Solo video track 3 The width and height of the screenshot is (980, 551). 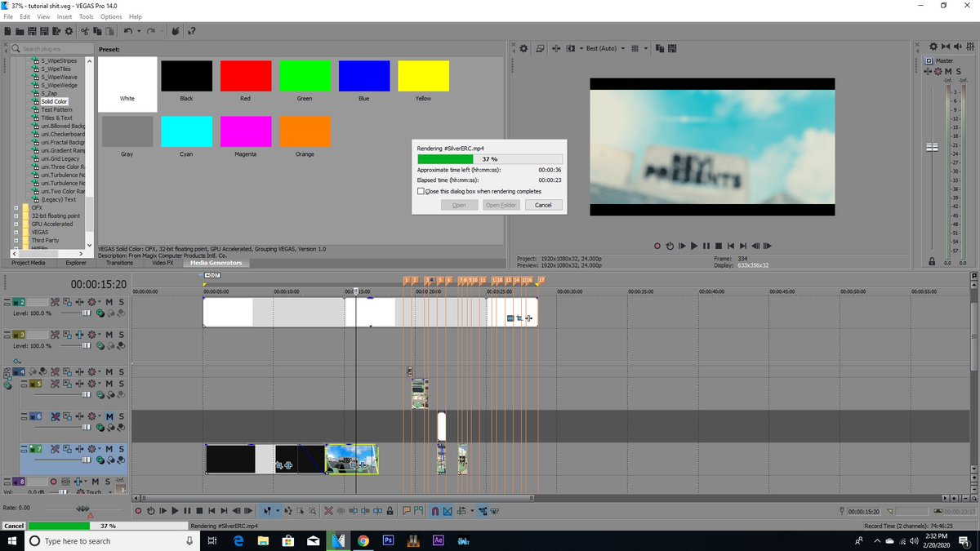[121, 335]
